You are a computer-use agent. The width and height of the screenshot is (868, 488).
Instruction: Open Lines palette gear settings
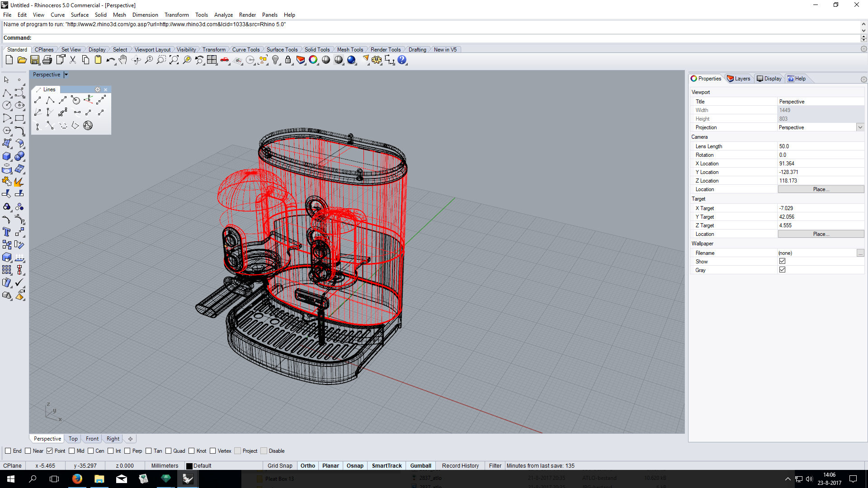97,89
